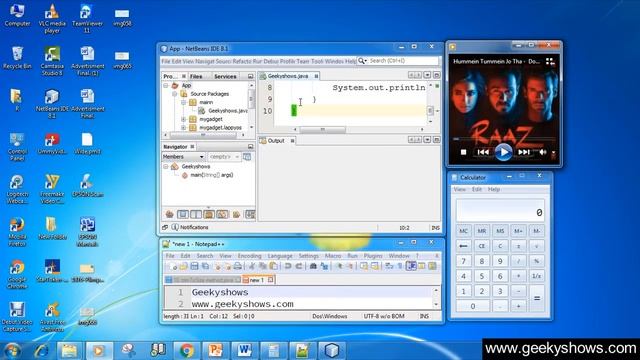640x360 pixels.
Task: Click the Notepad++ Cut icon
Action: [252, 267]
